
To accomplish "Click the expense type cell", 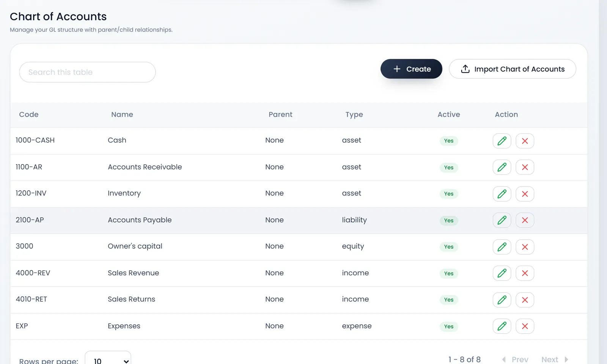I will coord(357,326).
